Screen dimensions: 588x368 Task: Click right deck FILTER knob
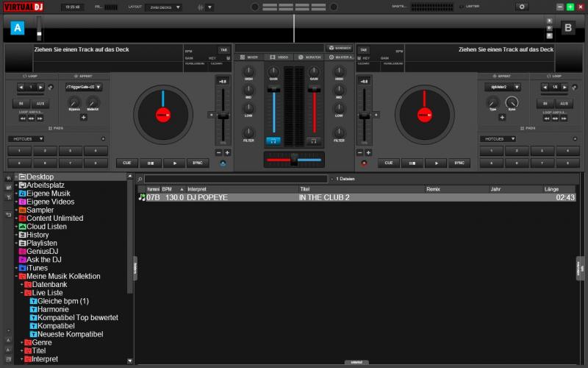coord(339,132)
